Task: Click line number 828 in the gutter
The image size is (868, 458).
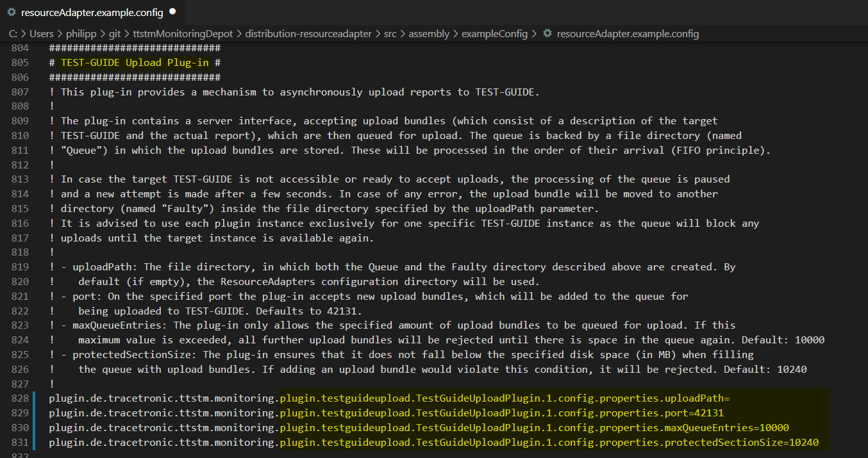Action: pos(21,398)
